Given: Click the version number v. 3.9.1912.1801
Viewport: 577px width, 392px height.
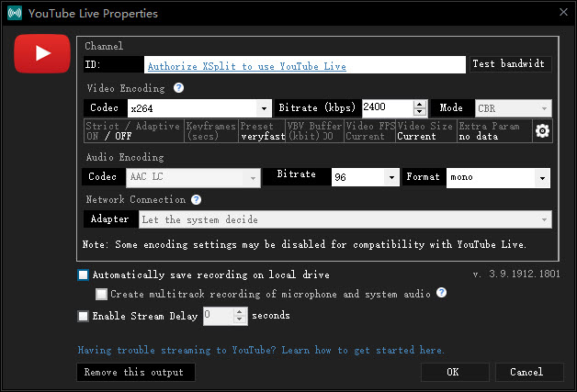Looking at the screenshot, I should pos(516,274).
